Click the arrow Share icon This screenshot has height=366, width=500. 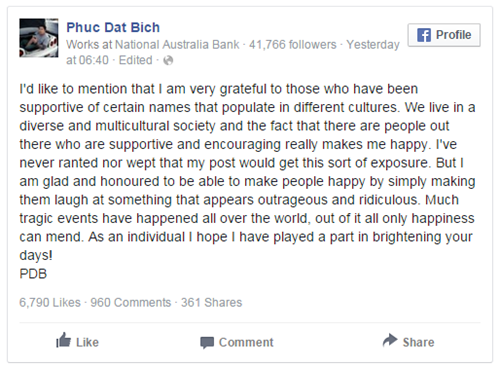(390, 340)
